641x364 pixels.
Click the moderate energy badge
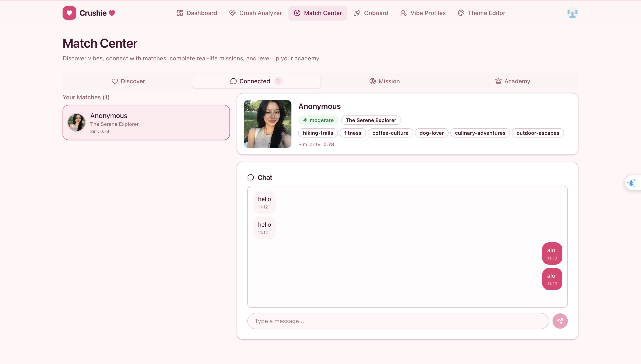(x=318, y=120)
